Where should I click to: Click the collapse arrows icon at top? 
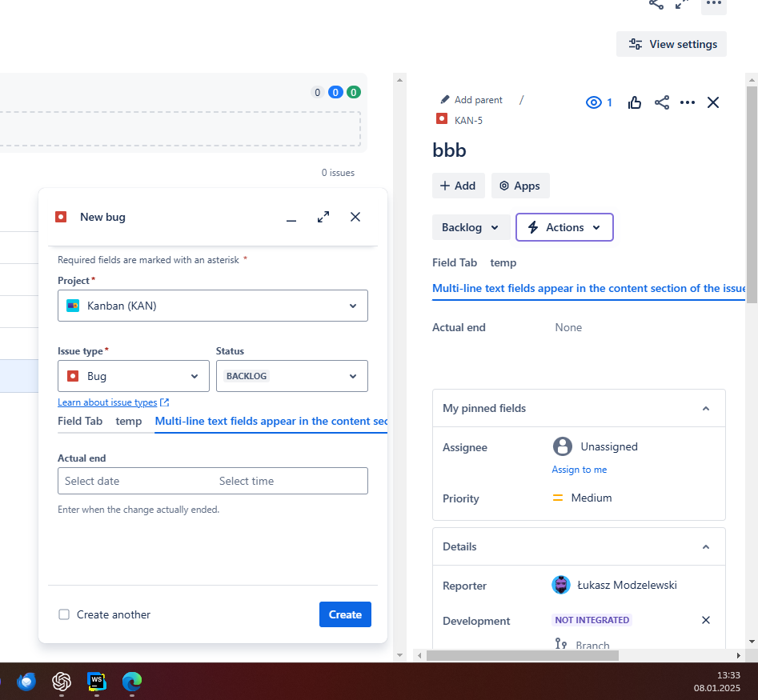pyautogui.click(x=682, y=4)
